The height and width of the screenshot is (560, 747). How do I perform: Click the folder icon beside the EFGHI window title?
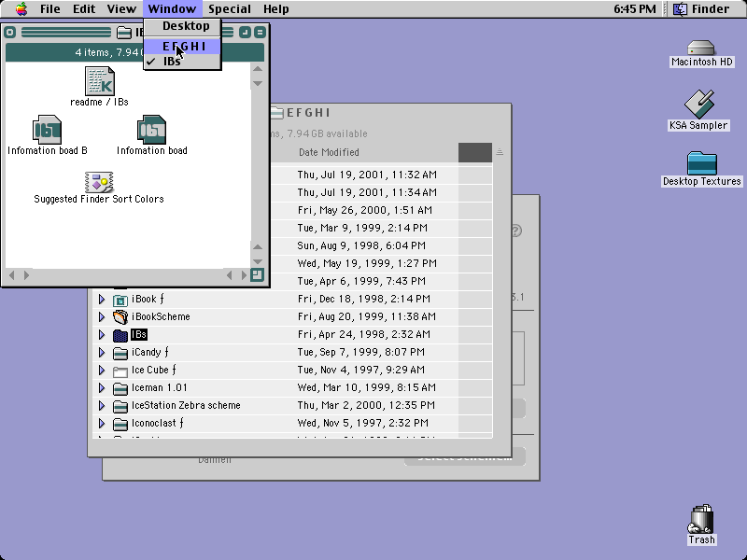coord(276,113)
